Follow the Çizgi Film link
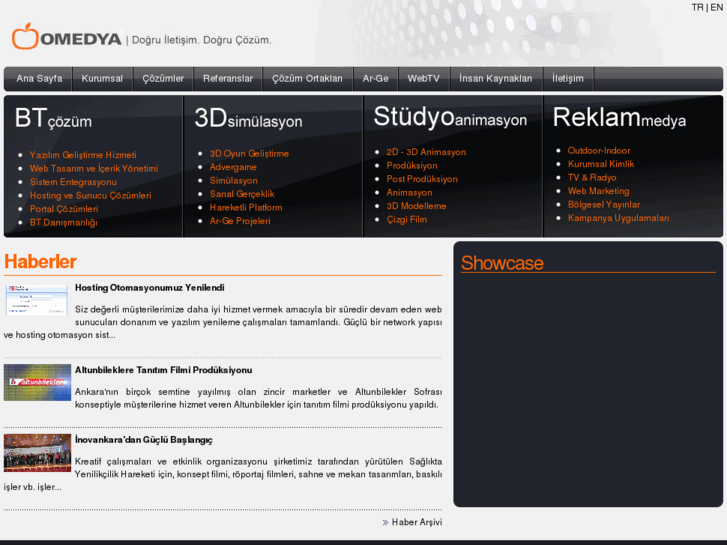727x545 pixels. [x=407, y=219]
